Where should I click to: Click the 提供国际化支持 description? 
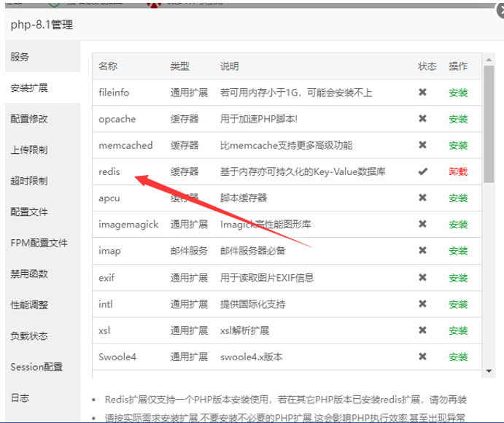[x=252, y=304]
